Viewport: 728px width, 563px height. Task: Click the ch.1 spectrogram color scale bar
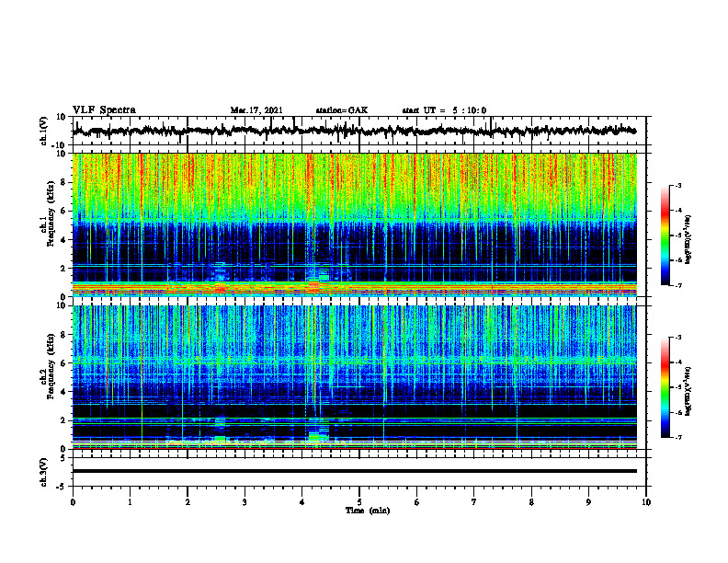(x=665, y=236)
